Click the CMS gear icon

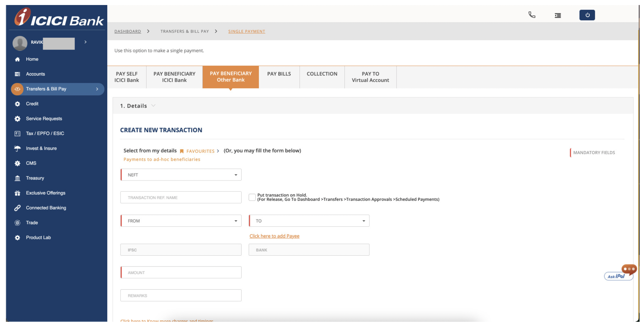pos(17,163)
